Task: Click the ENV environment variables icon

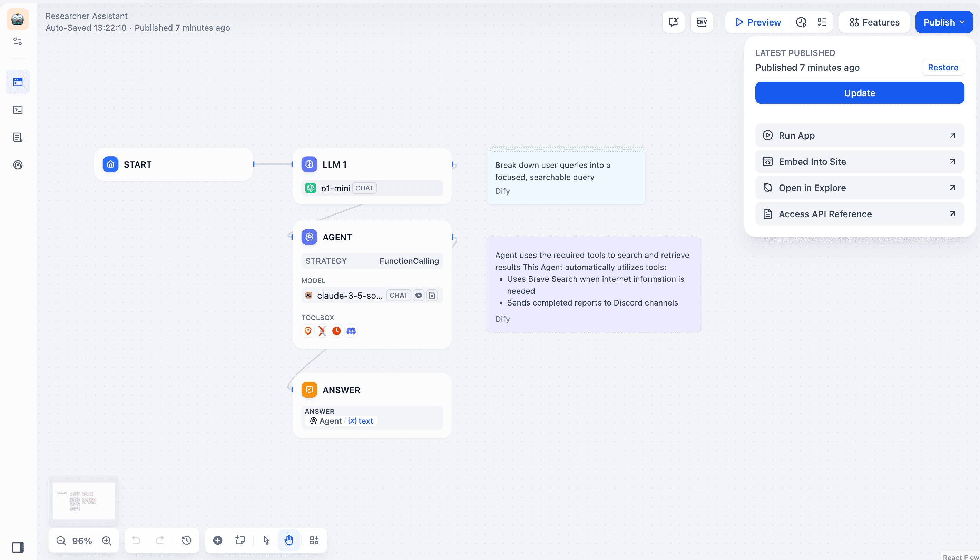Action: tap(702, 22)
